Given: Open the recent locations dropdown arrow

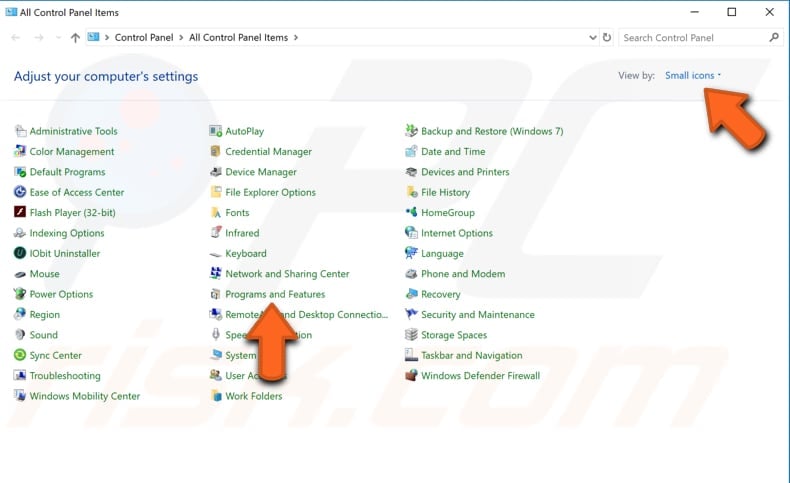Looking at the screenshot, I should click(58, 38).
